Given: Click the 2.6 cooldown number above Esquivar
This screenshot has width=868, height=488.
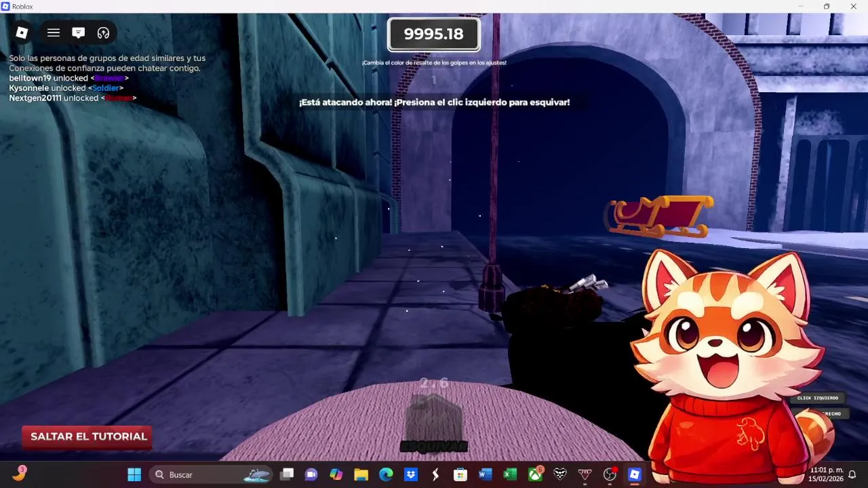Looking at the screenshot, I should pyautogui.click(x=434, y=383).
